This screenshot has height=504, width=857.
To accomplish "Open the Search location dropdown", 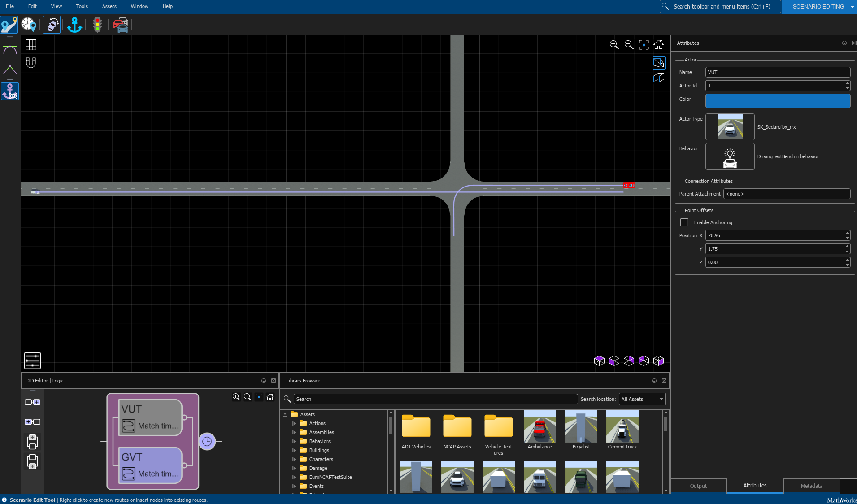I will [x=642, y=399].
